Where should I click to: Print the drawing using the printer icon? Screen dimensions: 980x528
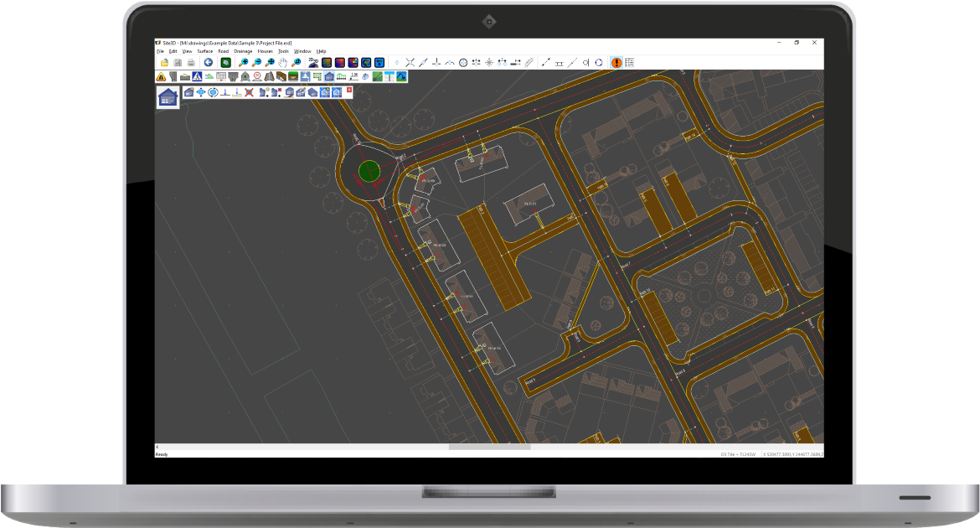tap(191, 63)
